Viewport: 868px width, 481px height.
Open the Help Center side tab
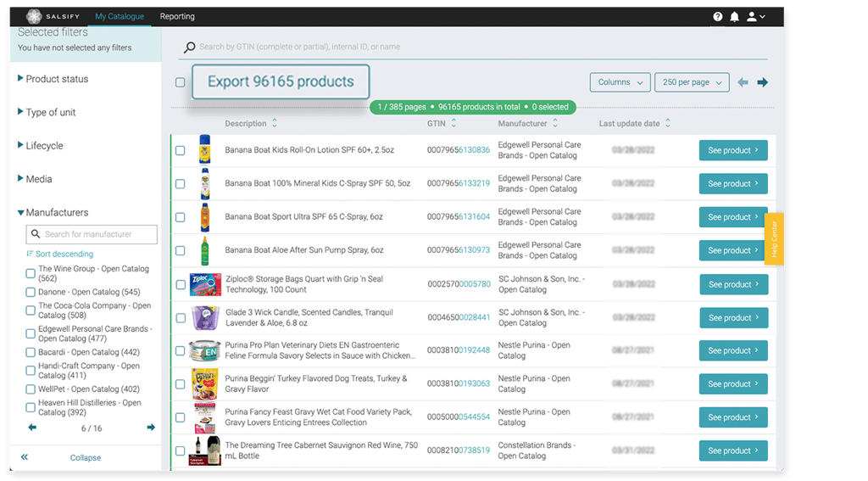(774, 239)
